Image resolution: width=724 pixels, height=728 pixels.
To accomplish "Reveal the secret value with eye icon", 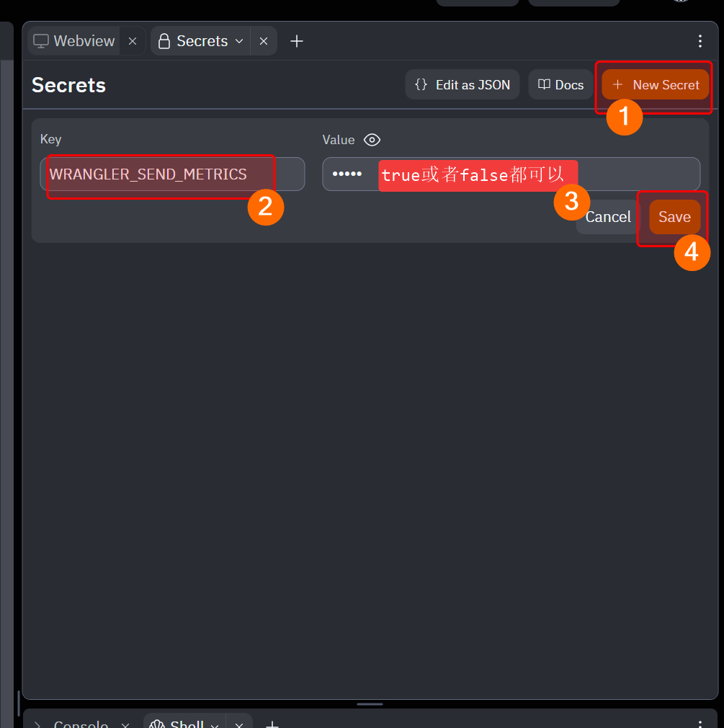I will click(372, 140).
